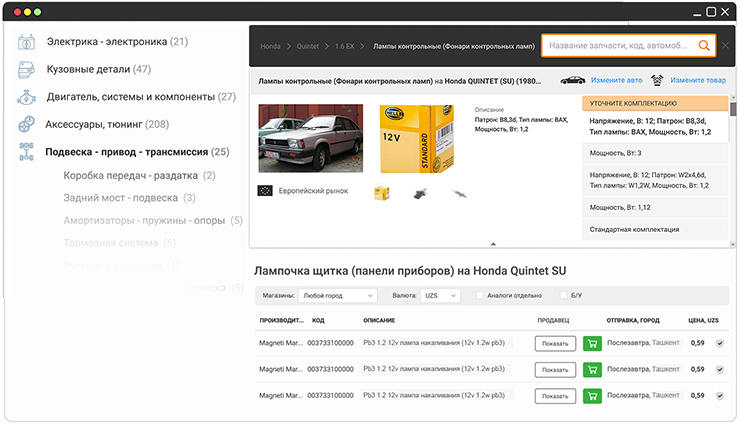Screen dimensions: 740x430
Task: Toggle the check mark in first price row
Action: [x=720, y=343]
